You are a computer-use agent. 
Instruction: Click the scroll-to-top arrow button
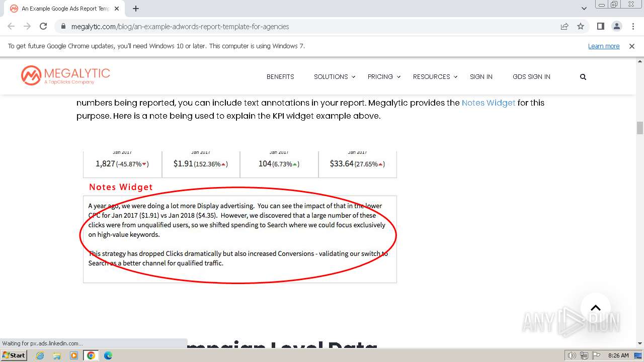click(596, 308)
